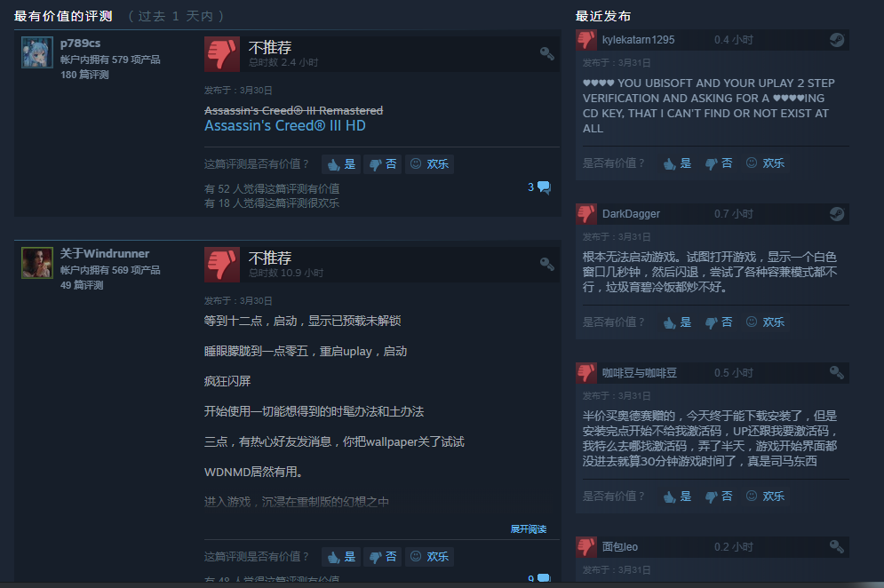Click 关于Windrunner's avatar thumbnail
884x588 pixels.
pos(37,263)
